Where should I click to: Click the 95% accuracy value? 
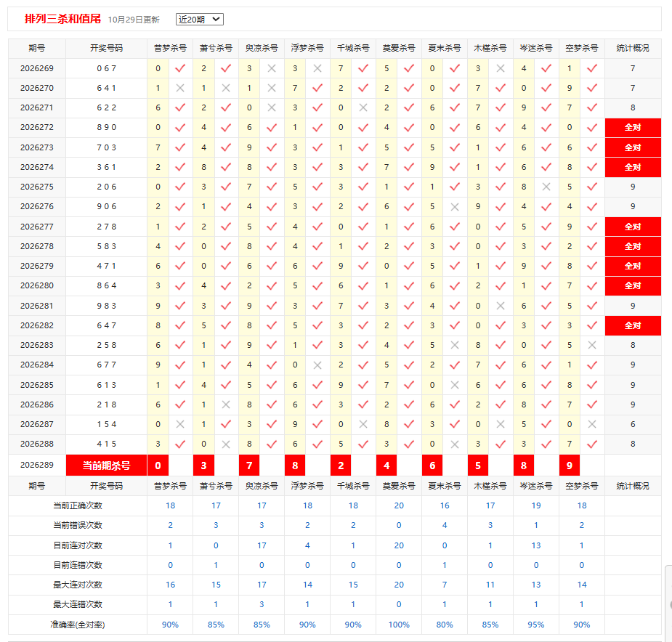pyautogui.click(x=536, y=625)
